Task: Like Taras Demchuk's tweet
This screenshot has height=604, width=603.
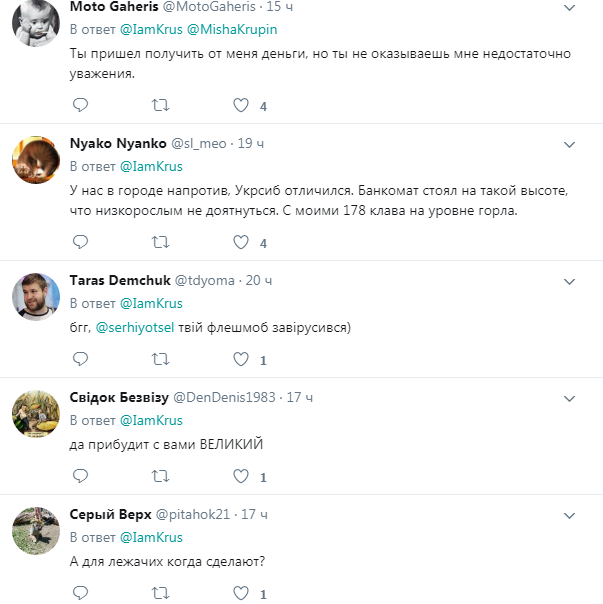Action: (x=240, y=359)
